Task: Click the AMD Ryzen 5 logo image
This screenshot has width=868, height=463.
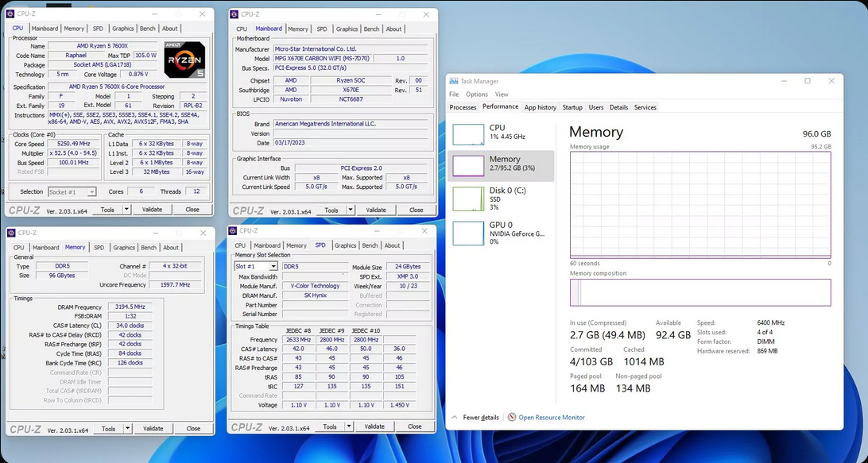Action: [x=185, y=60]
